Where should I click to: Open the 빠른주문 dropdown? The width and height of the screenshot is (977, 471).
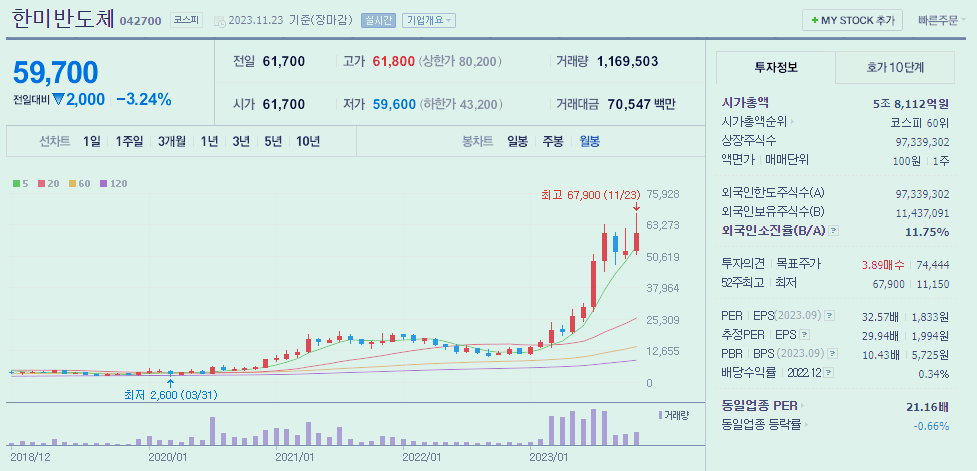[x=943, y=20]
